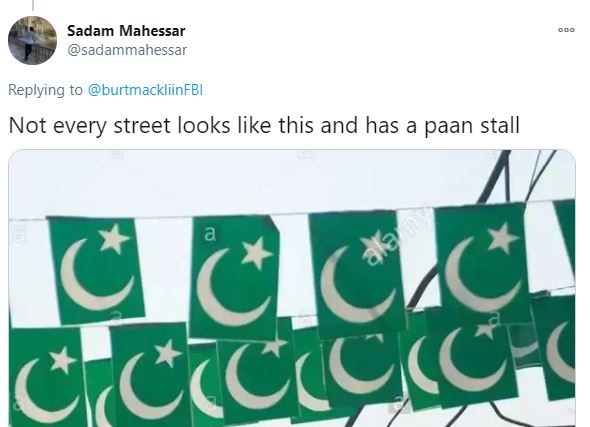This screenshot has height=427, width=590.
Task: Visit the @burtmackliinFBI mention link
Action: (145, 90)
